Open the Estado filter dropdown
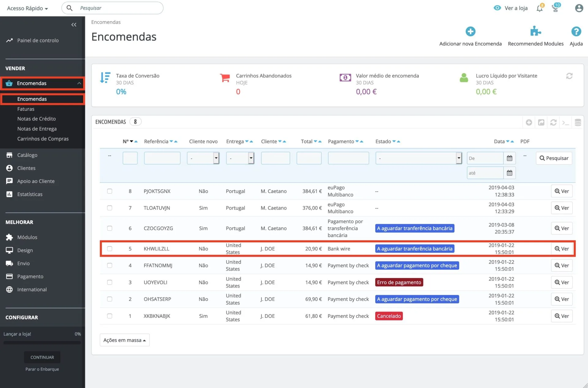 tap(418, 158)
